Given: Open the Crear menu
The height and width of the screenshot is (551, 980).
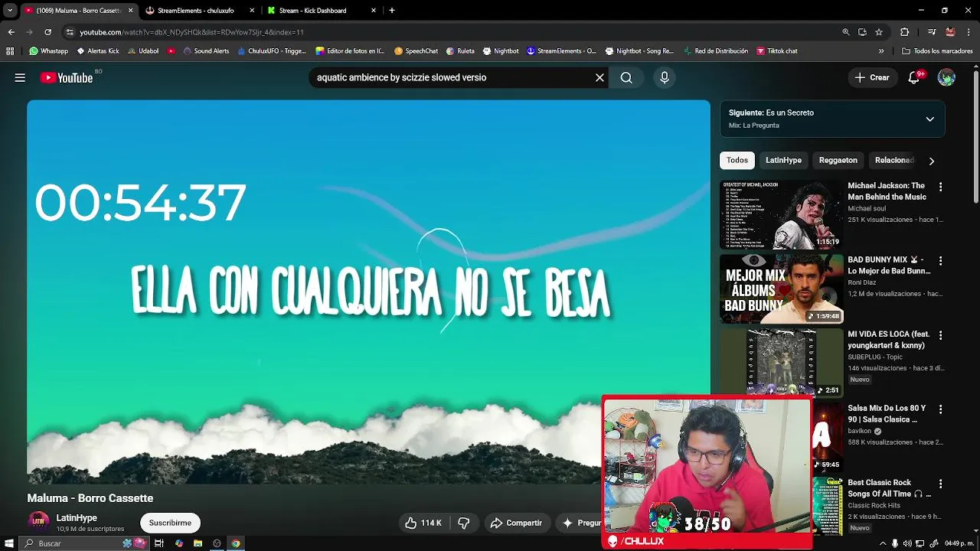Looking at the screenshot, I should pyautogui.click(x=872, y=77).
